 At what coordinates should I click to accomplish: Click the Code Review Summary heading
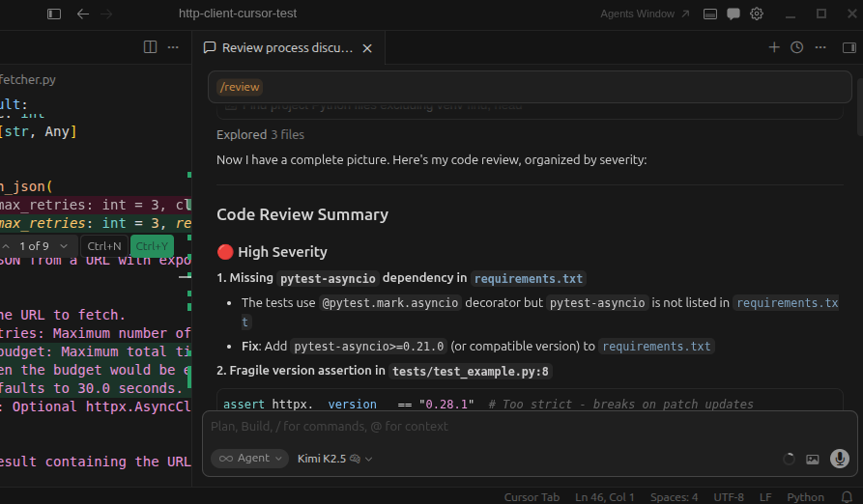(302, 214)
